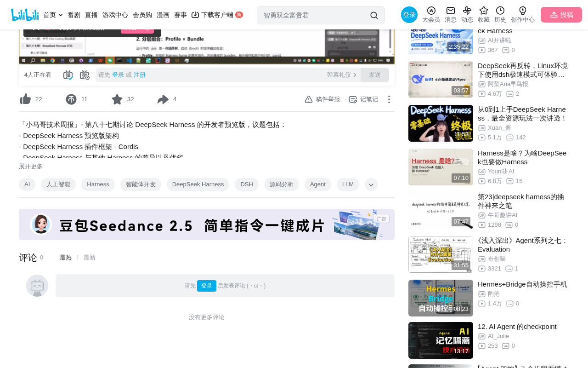Click the Harness tag
The height and width of the screenshot is (368, 588).
(98, 184)
